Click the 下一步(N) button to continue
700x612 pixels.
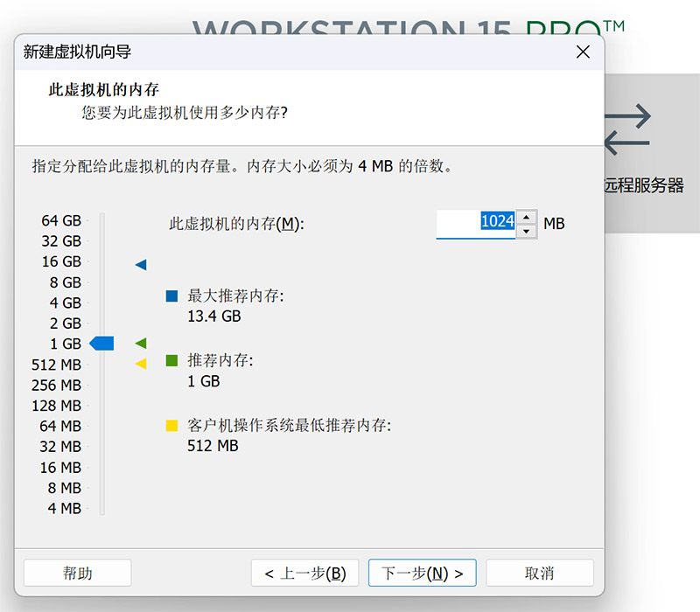click(422, 573)
